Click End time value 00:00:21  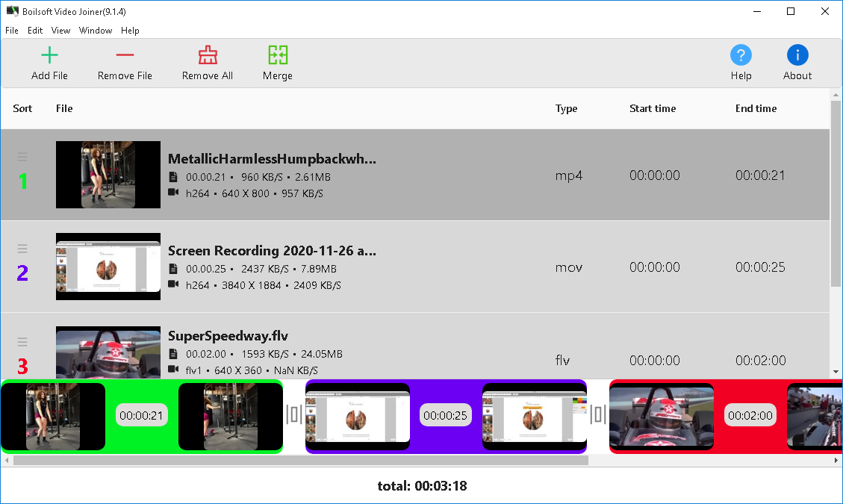[x=760, y=175]
